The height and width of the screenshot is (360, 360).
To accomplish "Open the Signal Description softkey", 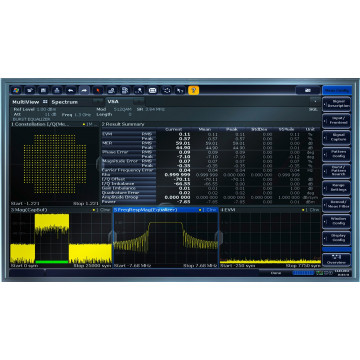I will point(337,104).
